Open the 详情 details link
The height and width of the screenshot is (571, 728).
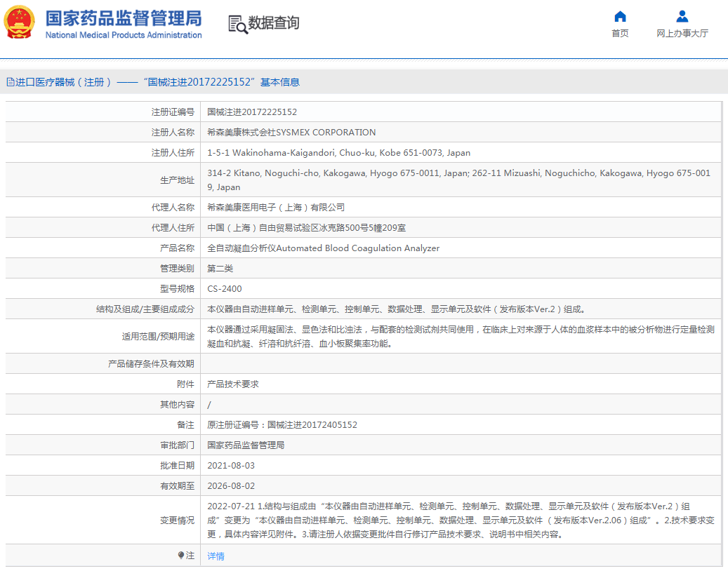[216, 556]
